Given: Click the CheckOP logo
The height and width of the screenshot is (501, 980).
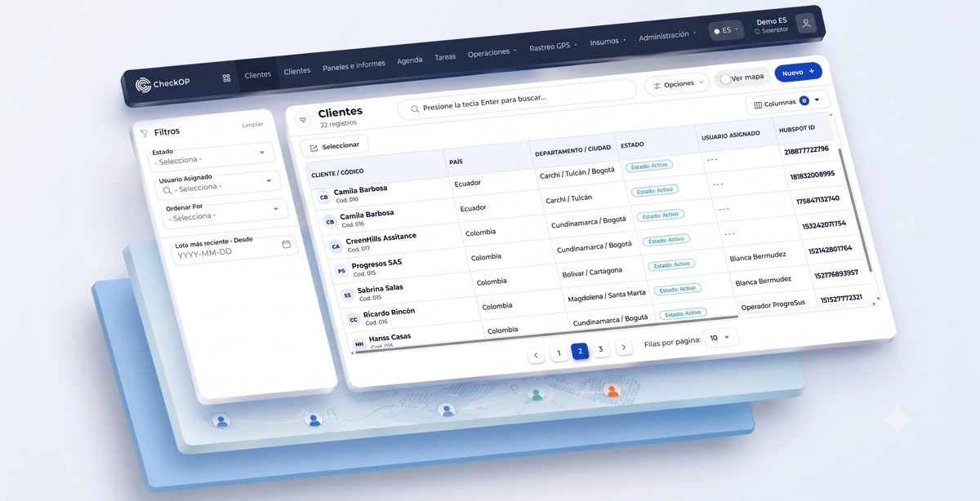Looking at the screenshot, I should pyautogui.click(x=163, y=83).
